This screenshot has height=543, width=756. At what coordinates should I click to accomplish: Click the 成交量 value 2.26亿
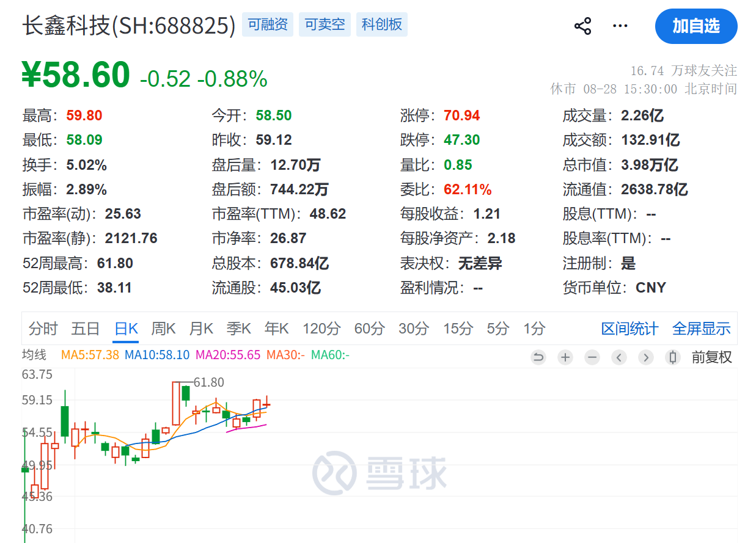(642, 115)
